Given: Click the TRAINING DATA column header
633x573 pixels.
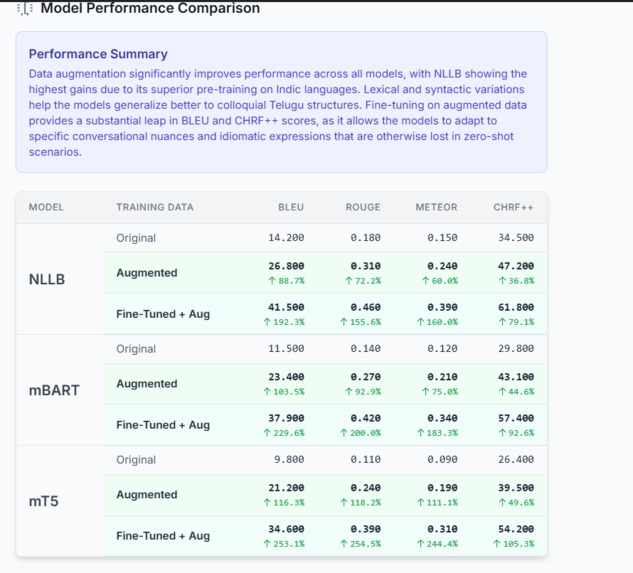Looking at the screenshot, I should (x=155, y=207).
